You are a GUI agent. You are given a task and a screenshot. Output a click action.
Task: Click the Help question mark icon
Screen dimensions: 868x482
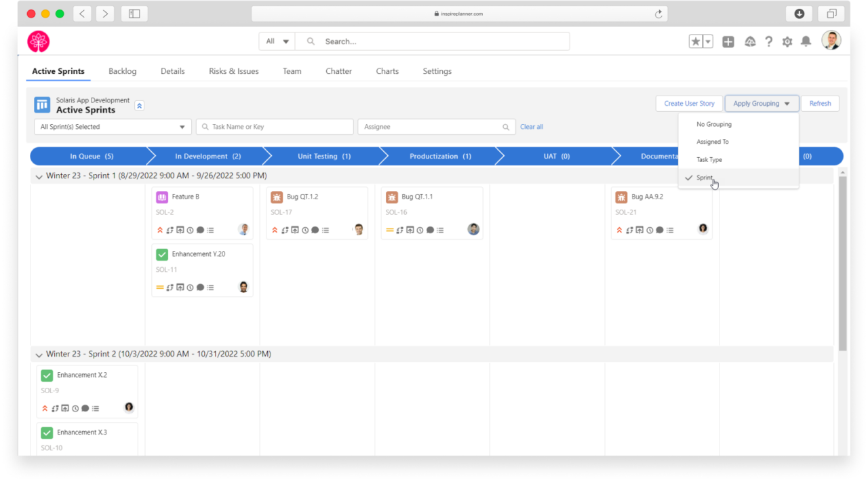(768, 41)
